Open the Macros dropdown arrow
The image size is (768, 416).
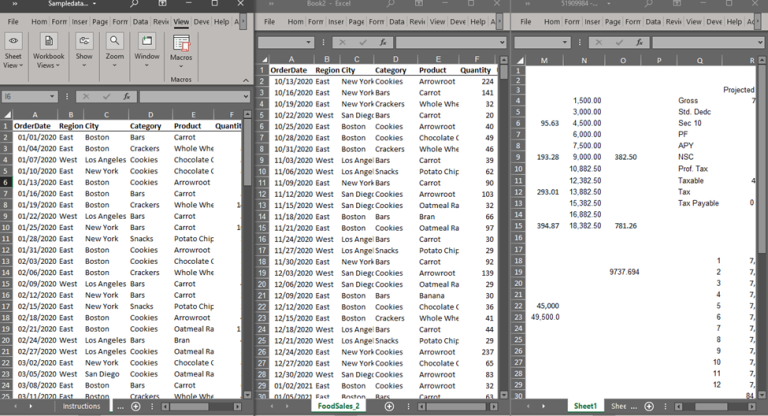coord(181,66)
